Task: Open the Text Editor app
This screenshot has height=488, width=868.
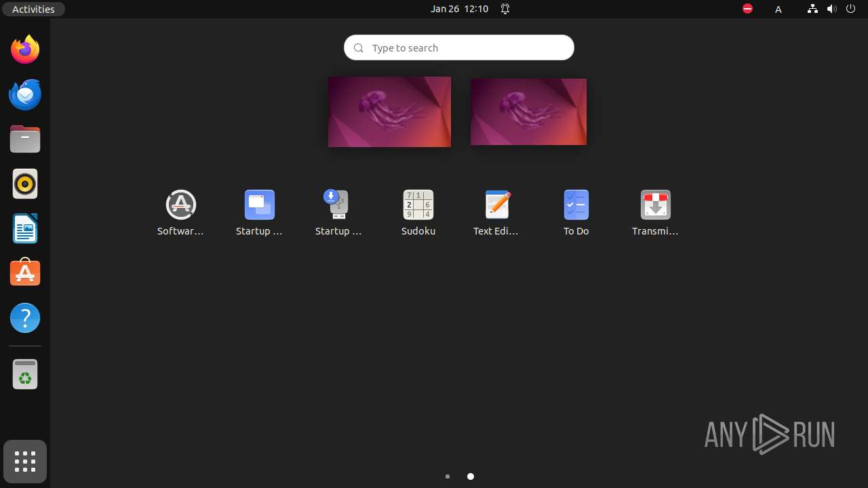Action: tap(497, 213)
